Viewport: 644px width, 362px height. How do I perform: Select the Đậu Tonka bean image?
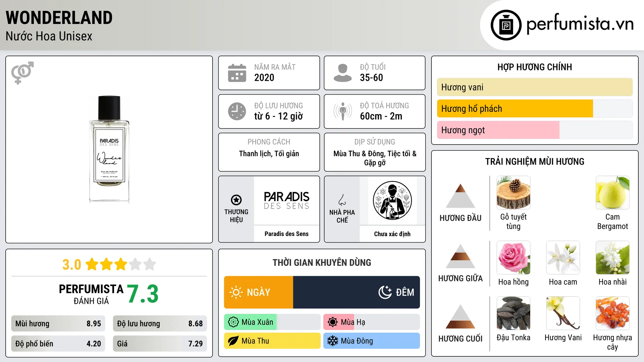[x=514, y=313]
